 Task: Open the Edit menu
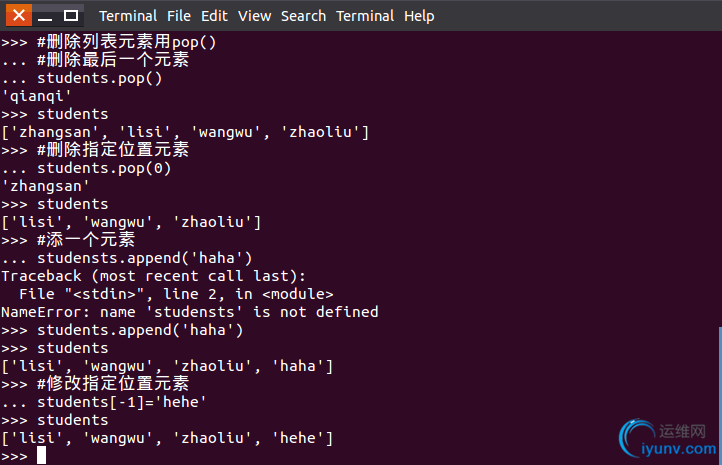[214, 16]
